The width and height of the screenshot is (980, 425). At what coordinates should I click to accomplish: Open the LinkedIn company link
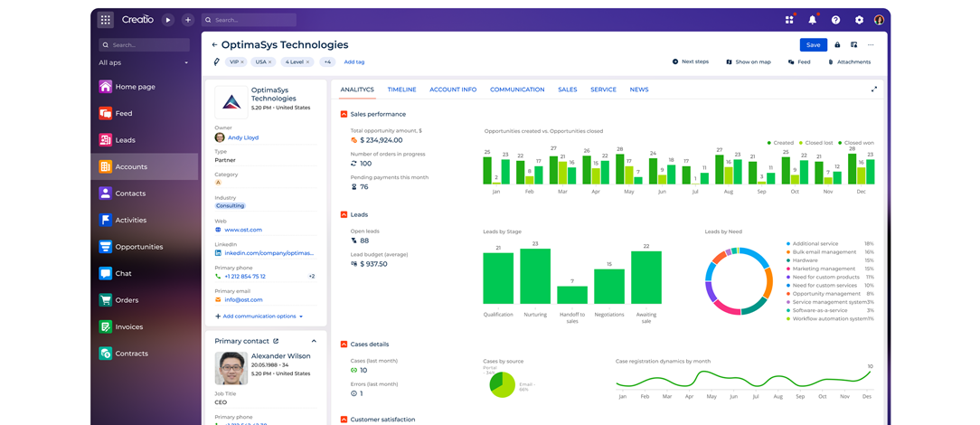(269, 253)
